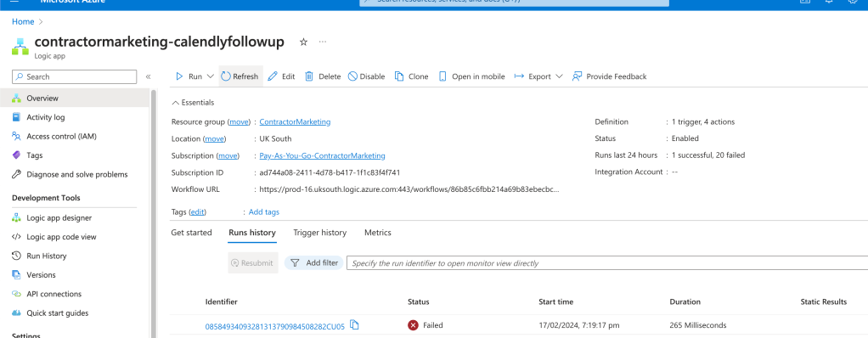This screenshot has height=338, width=868.
Task: Click the Identifier column header
Action: (222, 302)
